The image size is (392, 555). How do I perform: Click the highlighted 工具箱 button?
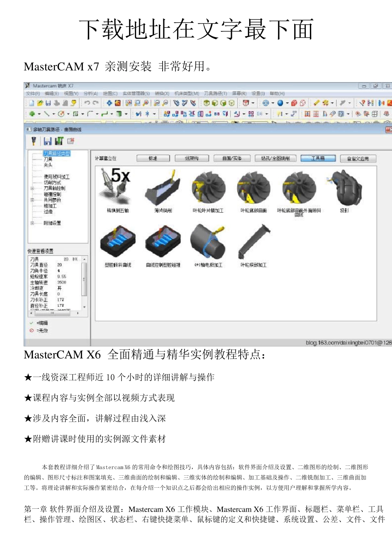tap(318, 158)
